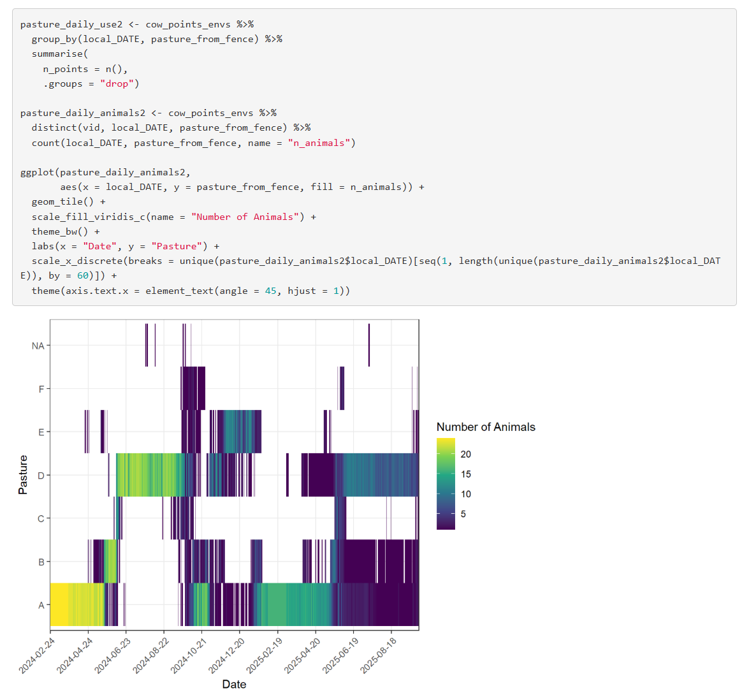Click the bright yellow tiles in pasture A
Image resolution: width=749 pixels, height=700 pixels.
point(59,604)
